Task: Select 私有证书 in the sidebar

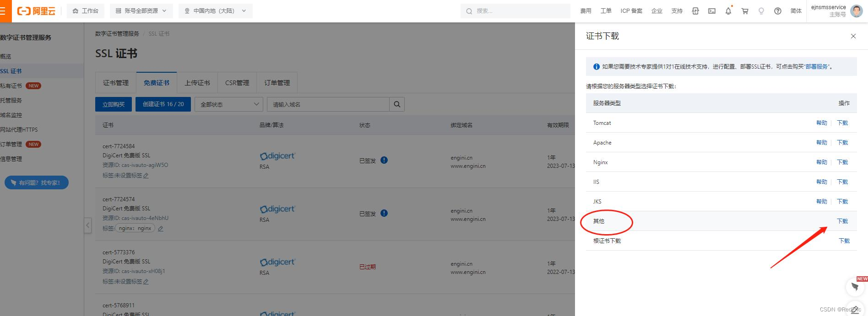Action: tap(11, 86)
